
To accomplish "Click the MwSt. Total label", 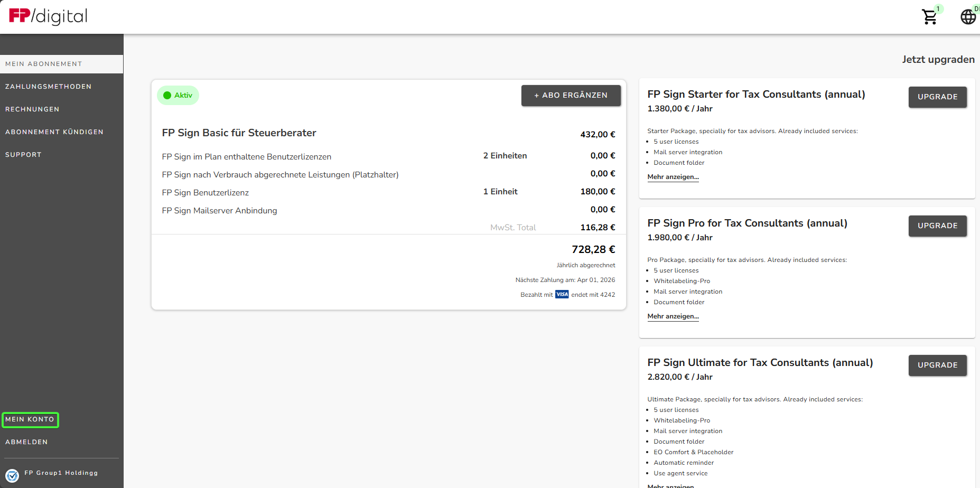I will tap(513, 228).
